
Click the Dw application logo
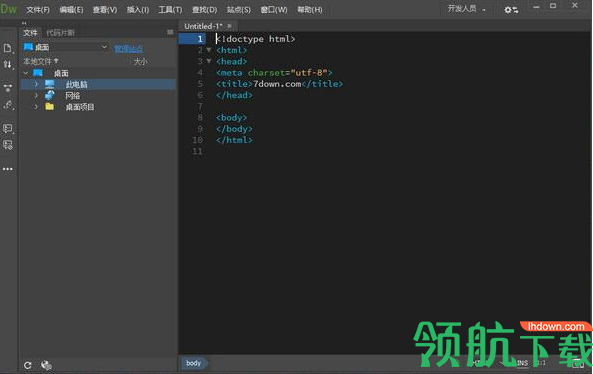[x=9, y=9]
